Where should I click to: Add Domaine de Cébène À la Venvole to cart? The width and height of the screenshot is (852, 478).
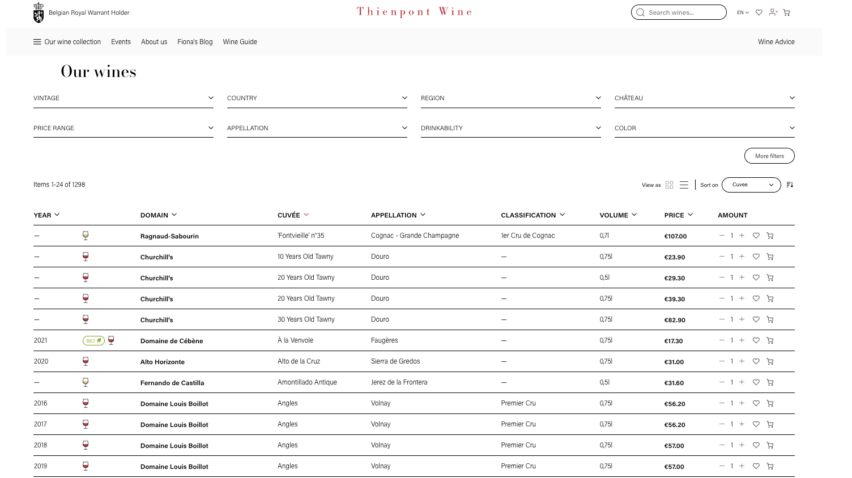pyautogui.click(x=770, y=341)
